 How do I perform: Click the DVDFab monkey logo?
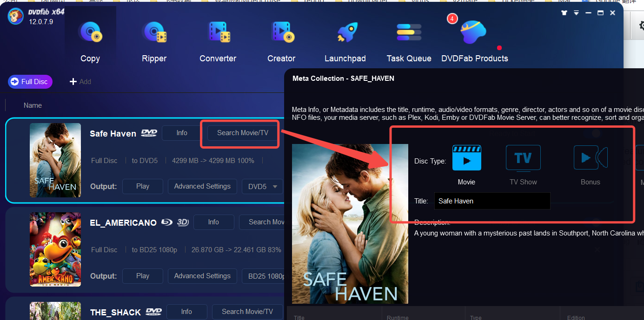click(16, 16)
